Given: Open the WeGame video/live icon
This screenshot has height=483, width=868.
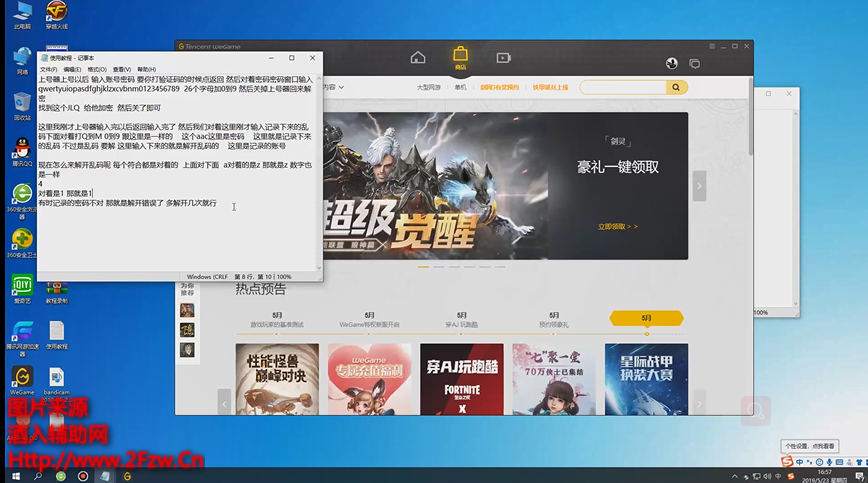Looking at the screenshot, I should point(503,58).
